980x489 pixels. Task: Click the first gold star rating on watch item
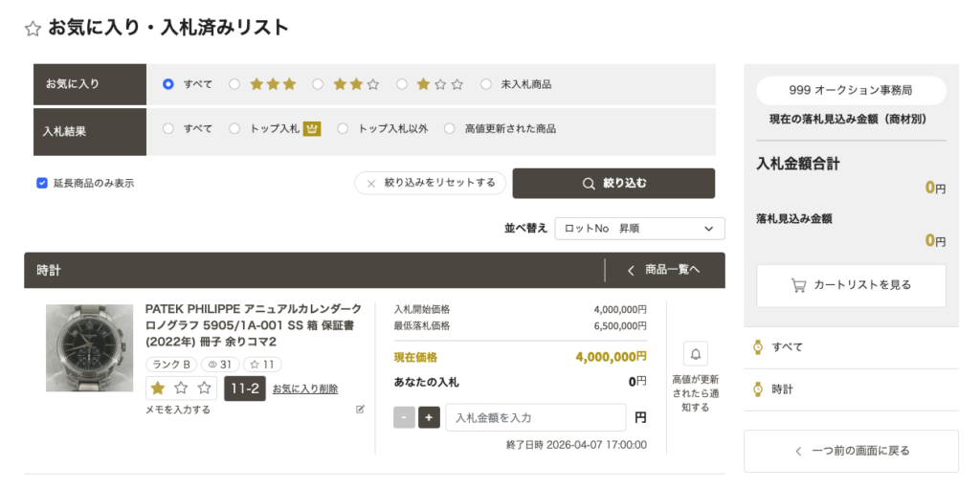click(158, 389)
